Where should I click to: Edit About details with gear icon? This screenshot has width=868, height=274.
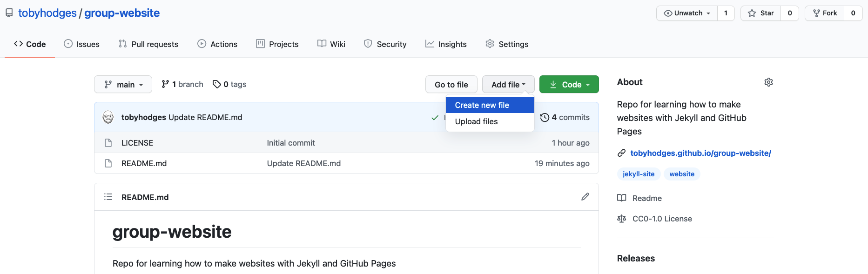[768, 82]
